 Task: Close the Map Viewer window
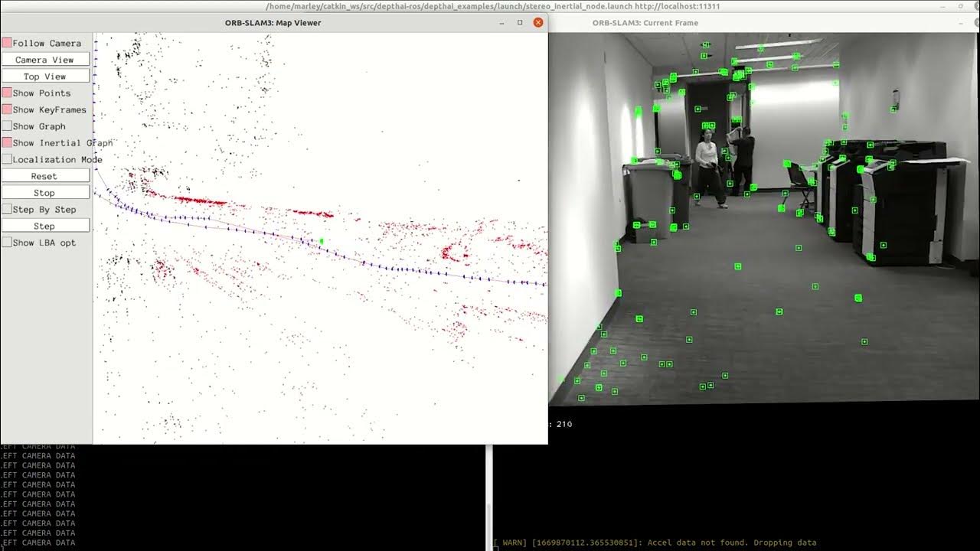(538, 23)
